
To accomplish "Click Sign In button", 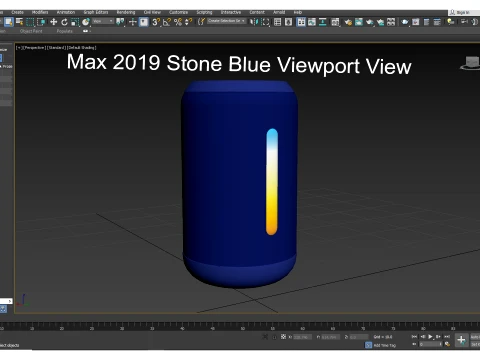I will [x=460, y=12].
